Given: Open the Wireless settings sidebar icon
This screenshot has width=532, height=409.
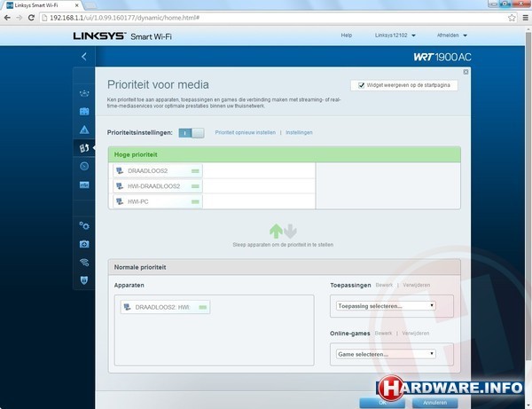Looking at the screenshot, I should point(84,262).
